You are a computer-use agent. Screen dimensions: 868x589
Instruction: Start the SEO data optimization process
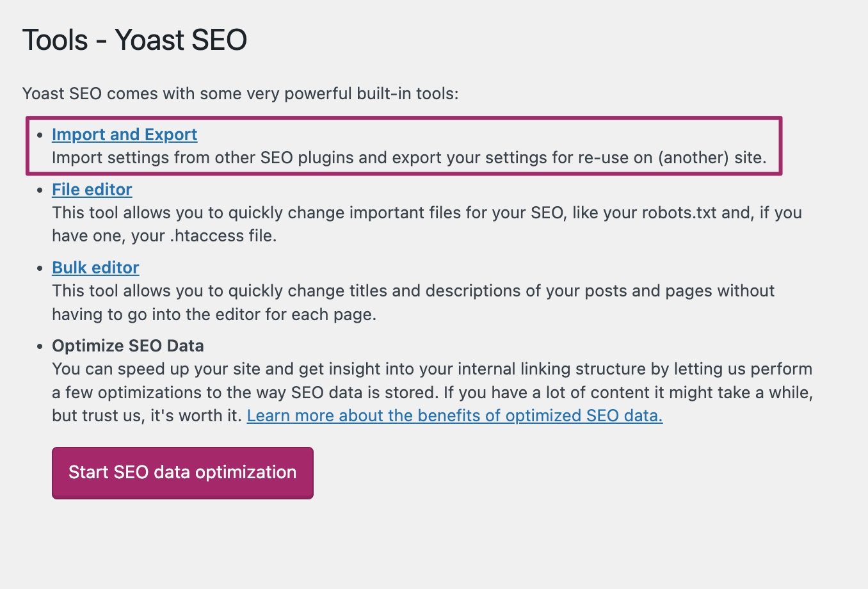[x=182, y=472]
